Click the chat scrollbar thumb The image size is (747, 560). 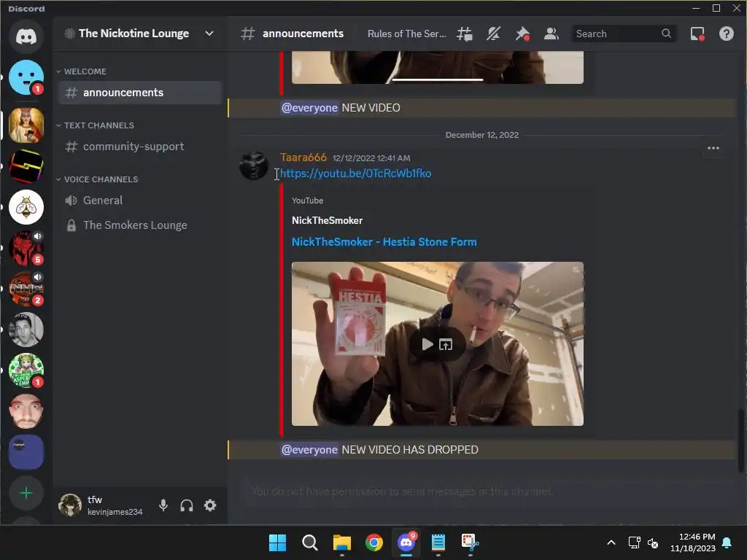pos(741,440)
